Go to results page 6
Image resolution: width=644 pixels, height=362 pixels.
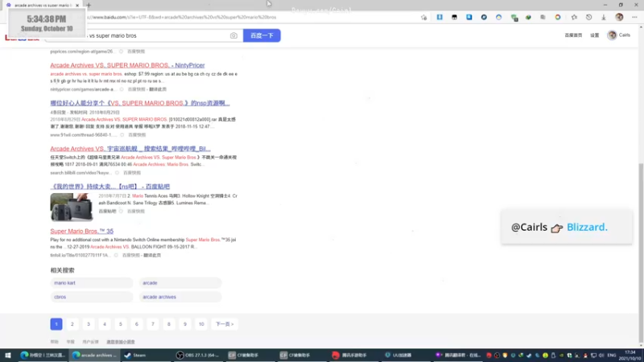click(x=137, y=324)
